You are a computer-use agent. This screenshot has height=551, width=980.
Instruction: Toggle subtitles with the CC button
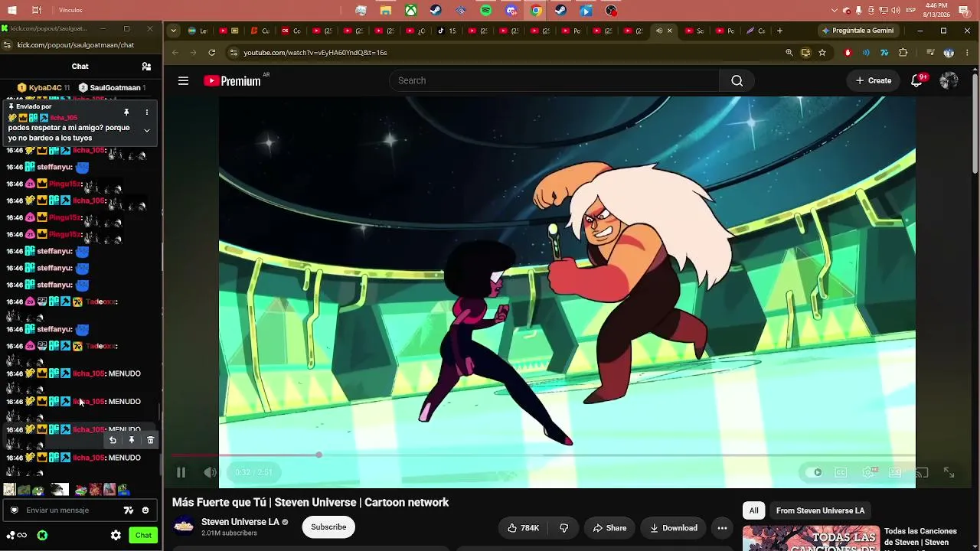[x=841, y=472]
